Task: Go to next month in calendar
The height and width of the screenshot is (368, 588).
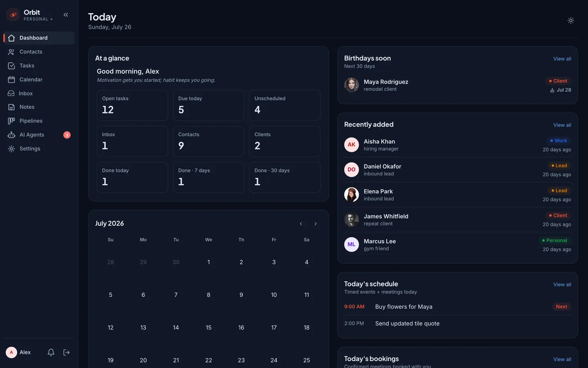Action: (x=316, y=224)
